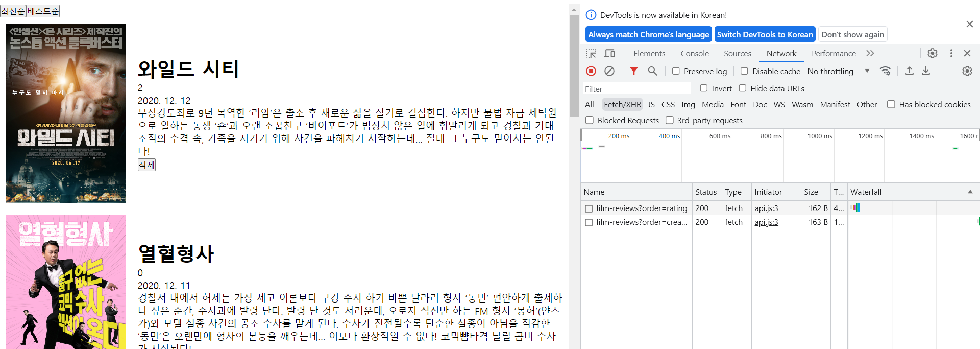Open the throttling dropdown arrow
This screenshot has width=980, height=349.
pos(867,71)
